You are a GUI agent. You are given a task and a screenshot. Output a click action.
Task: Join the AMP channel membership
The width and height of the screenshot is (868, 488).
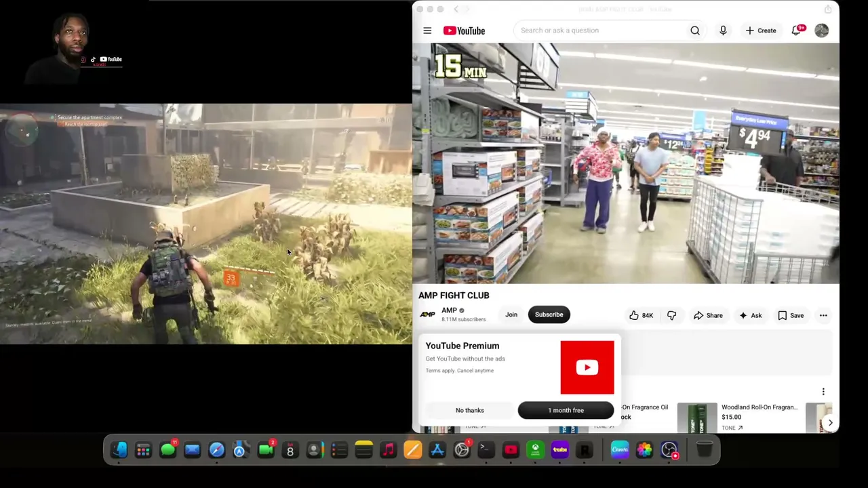pyautogui.click(x=511, y=314)
